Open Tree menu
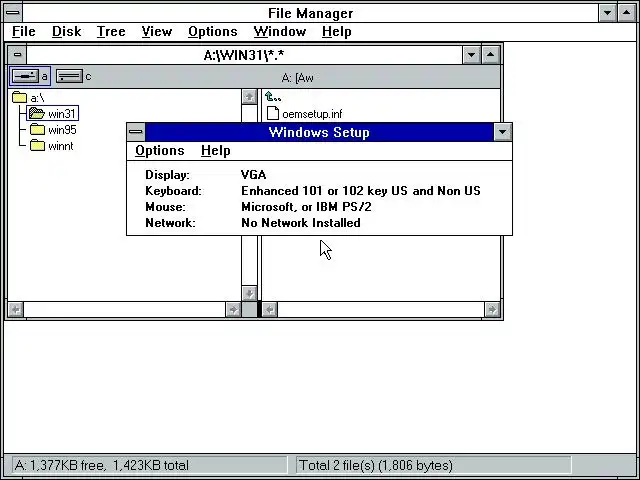 click(x=111, y=31)
